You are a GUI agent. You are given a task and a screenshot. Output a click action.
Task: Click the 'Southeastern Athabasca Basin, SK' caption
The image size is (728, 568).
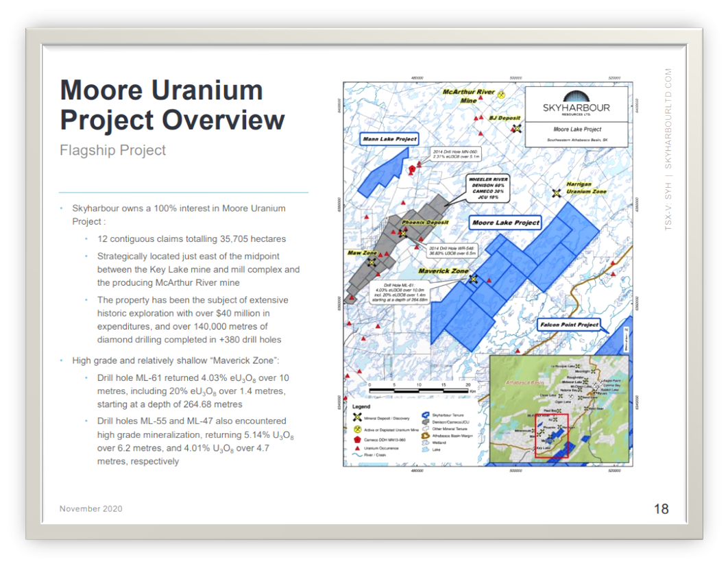point(577,140)
